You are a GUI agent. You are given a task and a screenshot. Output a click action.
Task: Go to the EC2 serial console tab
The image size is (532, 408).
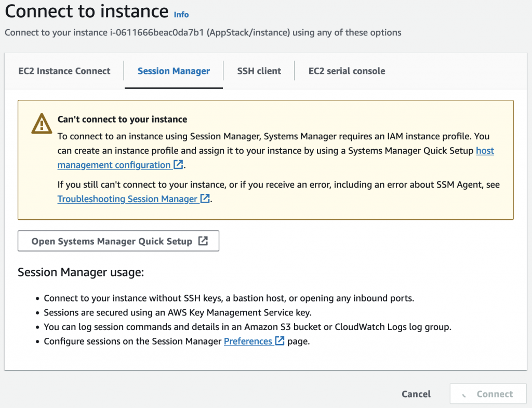[347, 71]
